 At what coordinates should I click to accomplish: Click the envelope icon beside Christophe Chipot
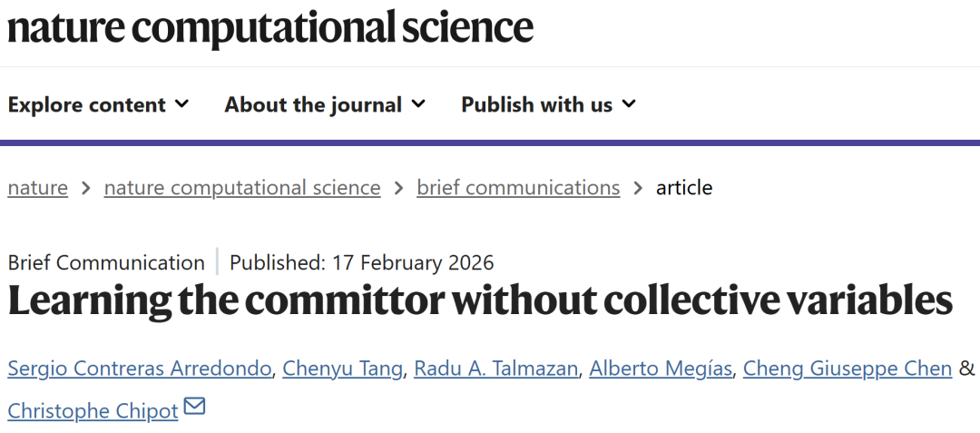point(194,408)
